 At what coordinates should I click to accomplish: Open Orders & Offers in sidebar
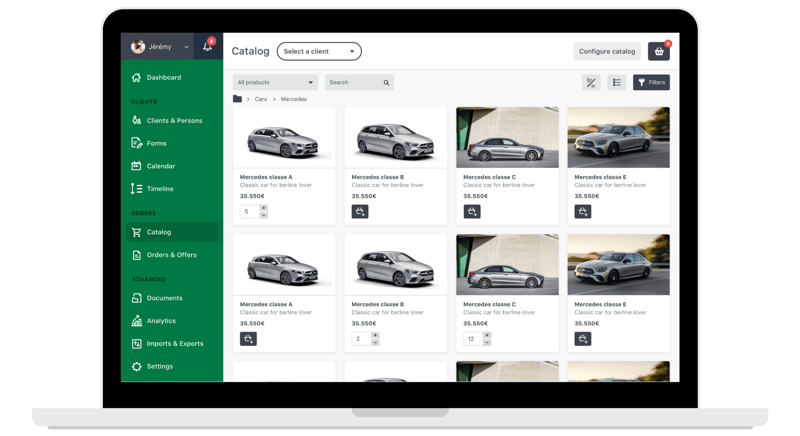coord(171,255)
